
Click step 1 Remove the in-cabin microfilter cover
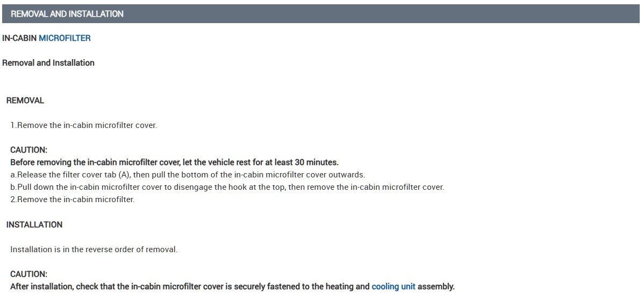click(x=83, y=125)
